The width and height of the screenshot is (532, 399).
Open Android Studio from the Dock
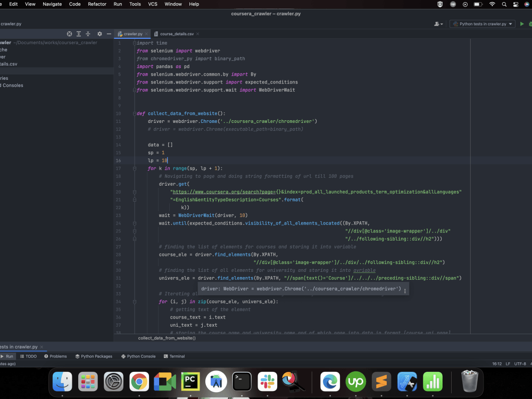(x=216, y=381)
